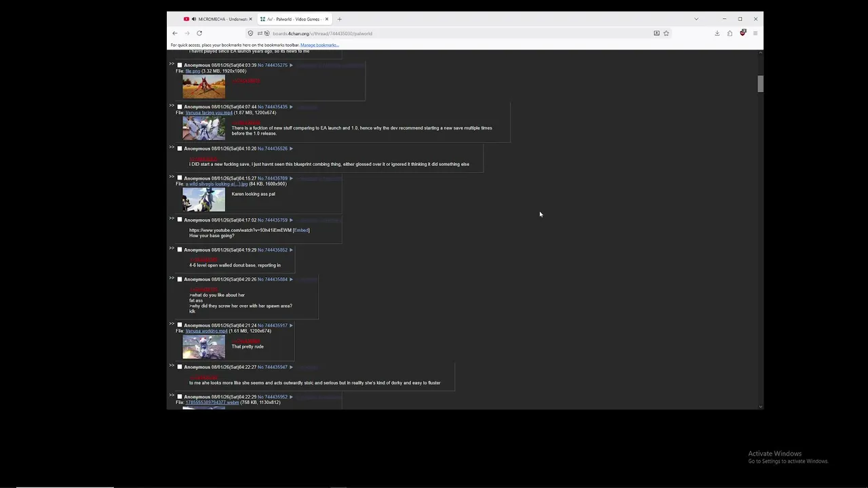Open post menu arrow for No.744435709

[292, 178]
